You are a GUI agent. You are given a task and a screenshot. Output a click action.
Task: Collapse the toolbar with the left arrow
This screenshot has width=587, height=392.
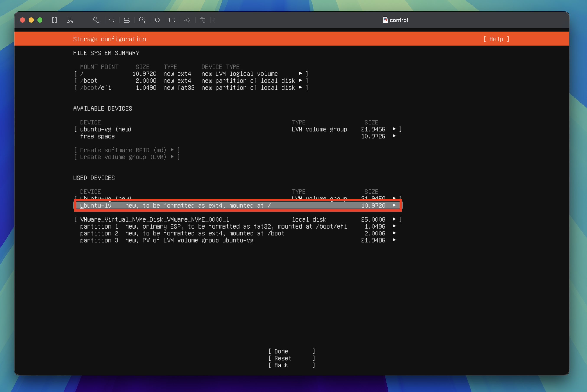tap(214, 20)
